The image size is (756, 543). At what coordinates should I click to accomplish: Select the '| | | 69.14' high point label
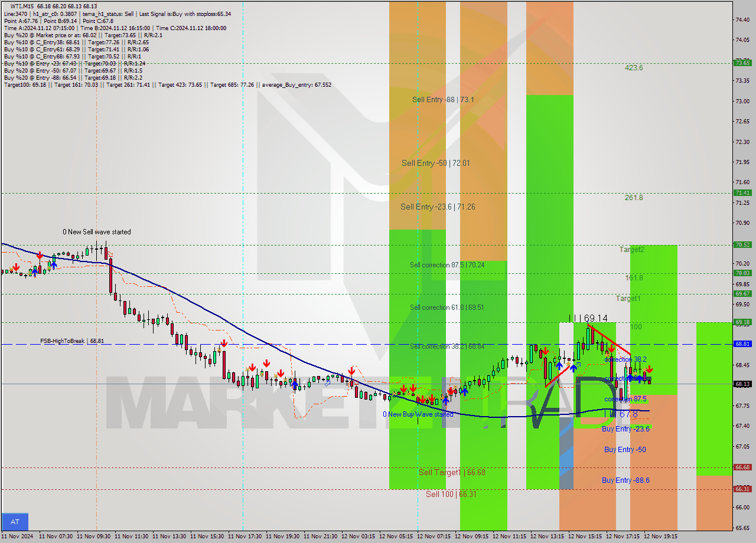pyautogui.click(x=588, y=318)
